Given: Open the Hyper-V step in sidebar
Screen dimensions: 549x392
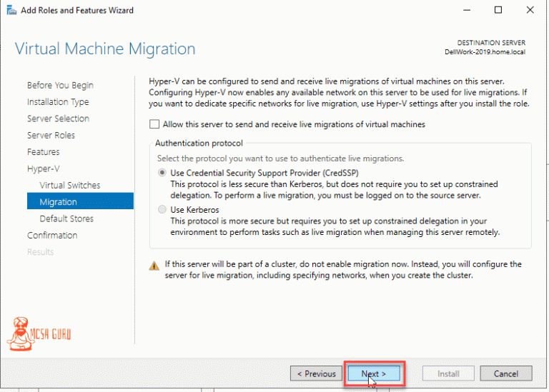Looking at the screenshot, I should [44, 169].
